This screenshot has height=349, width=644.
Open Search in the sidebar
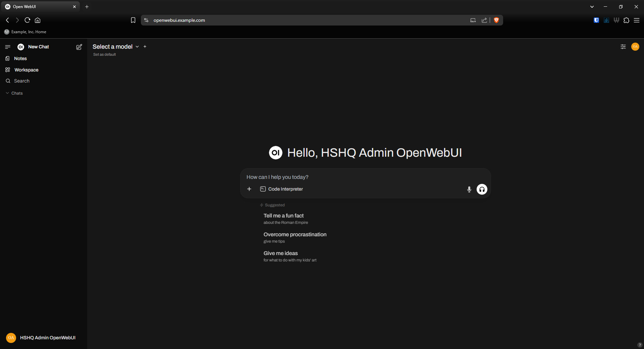[21, 81]
